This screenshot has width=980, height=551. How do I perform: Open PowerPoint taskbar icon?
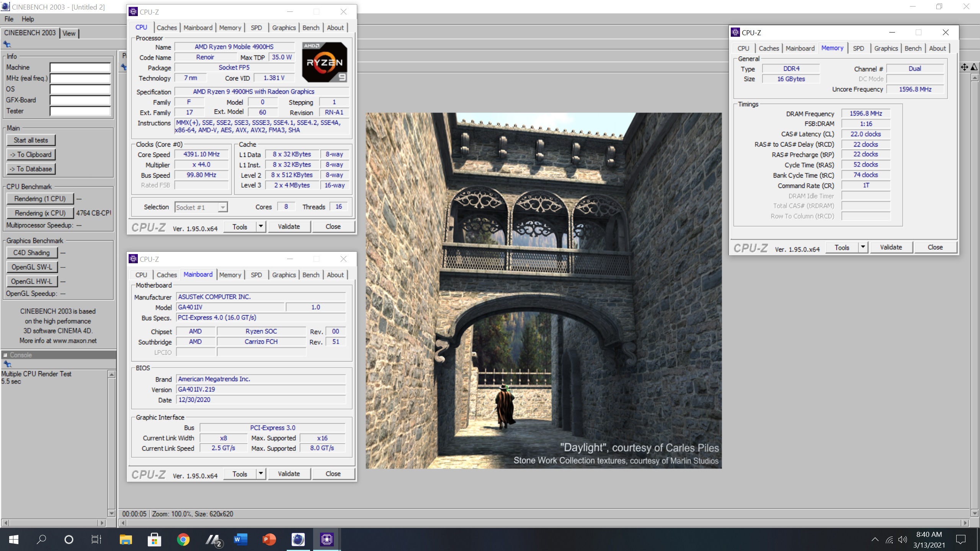tap(269, 540)
